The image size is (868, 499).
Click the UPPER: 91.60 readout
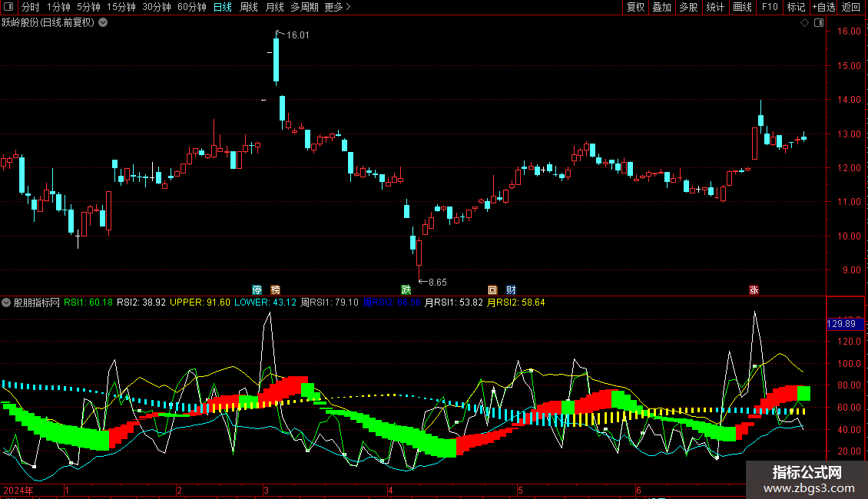coord(200,302)
